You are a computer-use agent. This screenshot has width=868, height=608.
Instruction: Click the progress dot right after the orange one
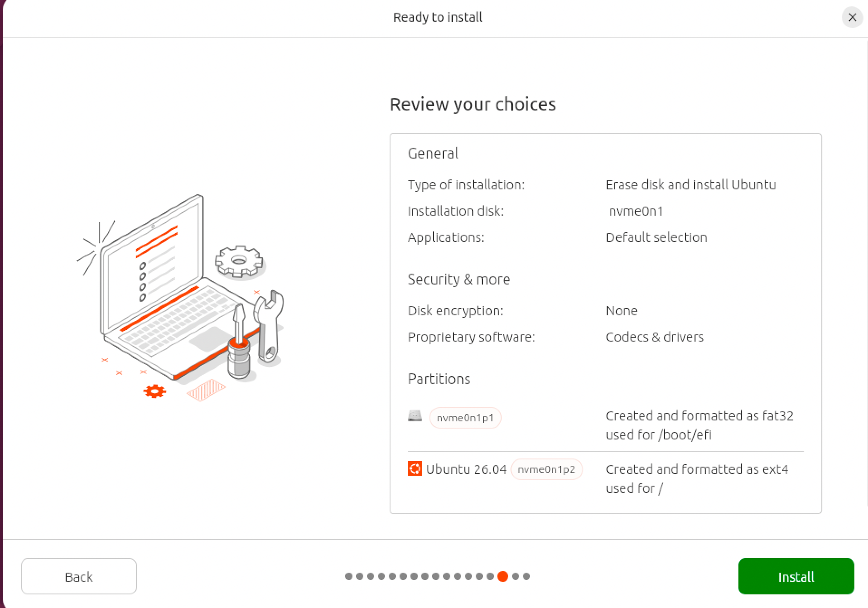click(x=515, y=576)
